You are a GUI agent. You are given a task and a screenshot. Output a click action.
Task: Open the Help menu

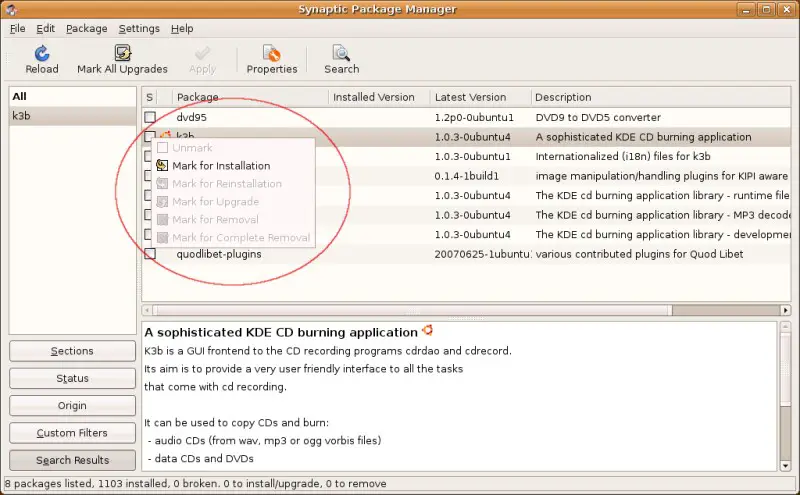pyautogui.click(x=182, y=29)
